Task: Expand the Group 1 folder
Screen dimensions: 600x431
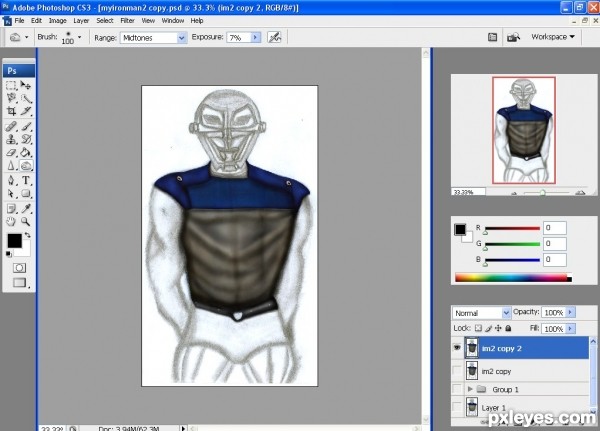Action: (x=470, y=389)
